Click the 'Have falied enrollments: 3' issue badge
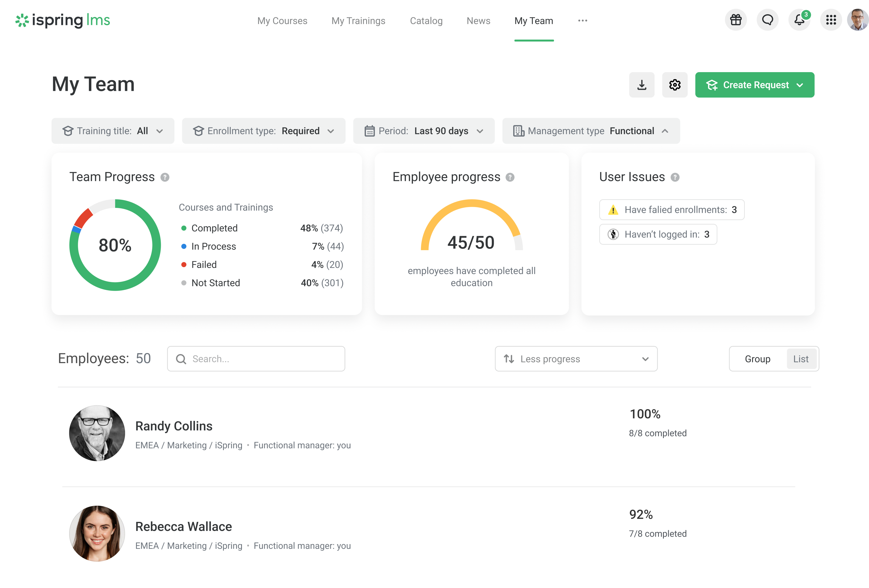Viewport: 869px width, 588px height. [x=671, y=210]
